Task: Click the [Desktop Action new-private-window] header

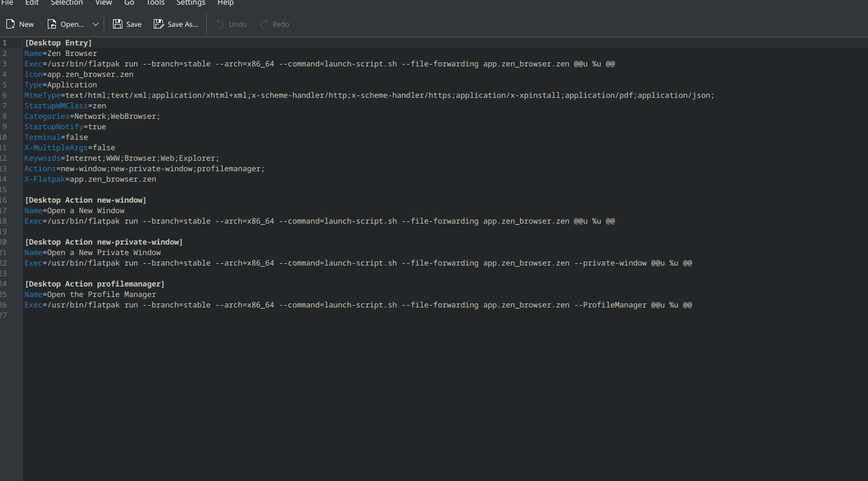Action: [104, 242]
